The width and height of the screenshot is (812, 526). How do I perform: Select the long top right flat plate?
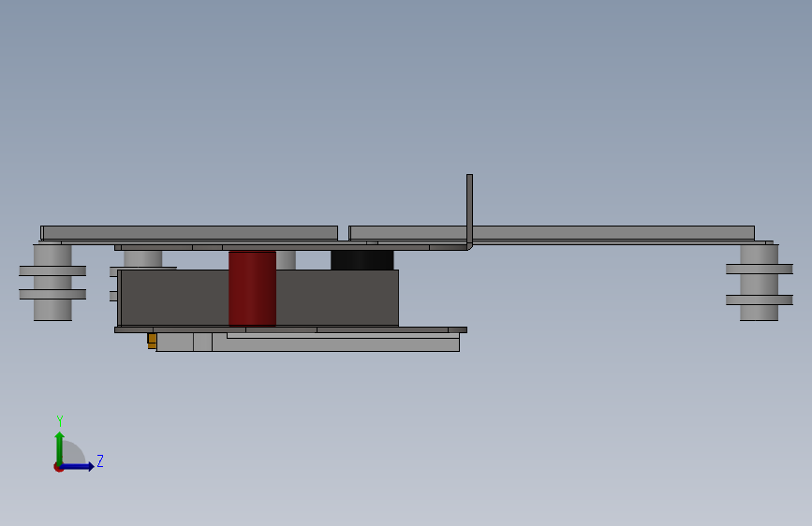click(x=552, y=232)
